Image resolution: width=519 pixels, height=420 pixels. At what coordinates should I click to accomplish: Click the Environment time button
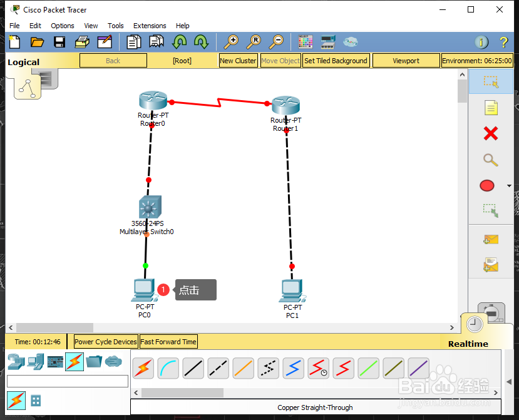pos(477,61)
